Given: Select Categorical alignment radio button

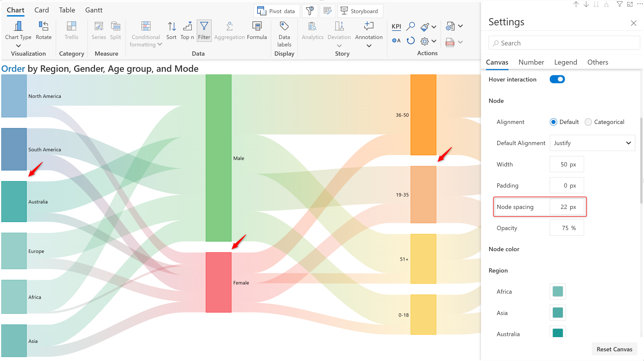Looking at the screenshot, I should [588, 122].
